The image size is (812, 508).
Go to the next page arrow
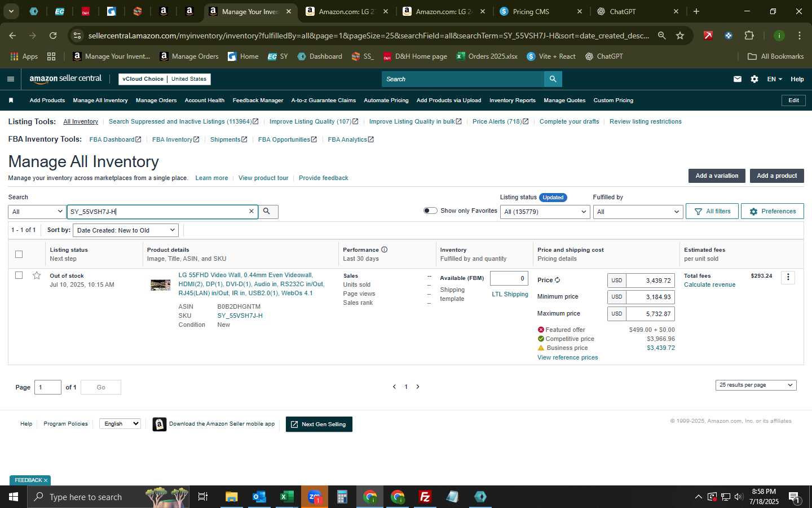coord(418,387)
